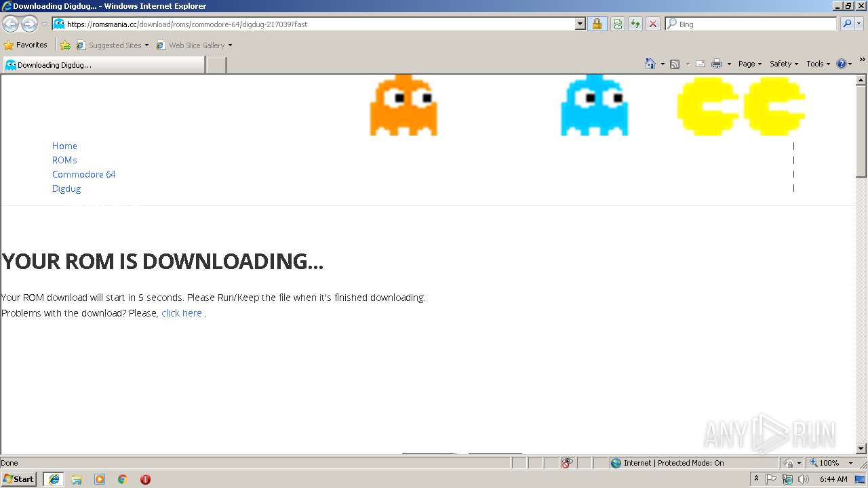Follow the ROMs breadcrumb link
Screen dimensions: 868x488
pyautogui.click(x=64, y=160)
